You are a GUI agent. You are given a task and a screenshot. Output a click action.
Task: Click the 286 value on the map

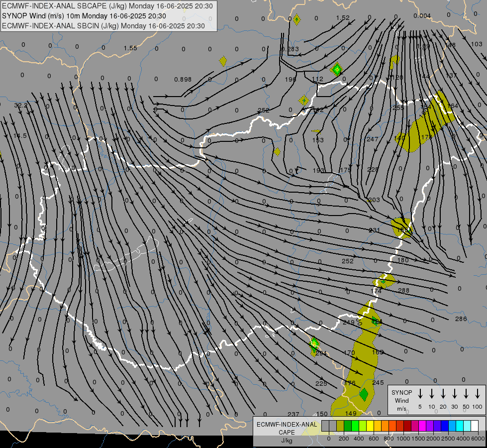point(461,319)
